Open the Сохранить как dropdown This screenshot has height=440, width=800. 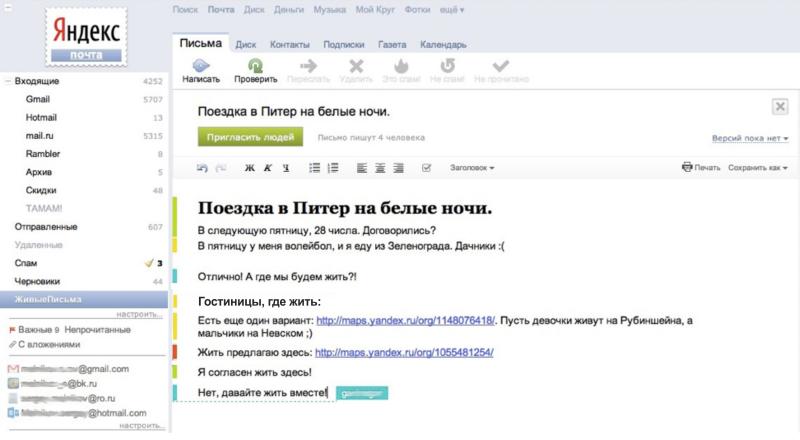(x=758, y=167)
